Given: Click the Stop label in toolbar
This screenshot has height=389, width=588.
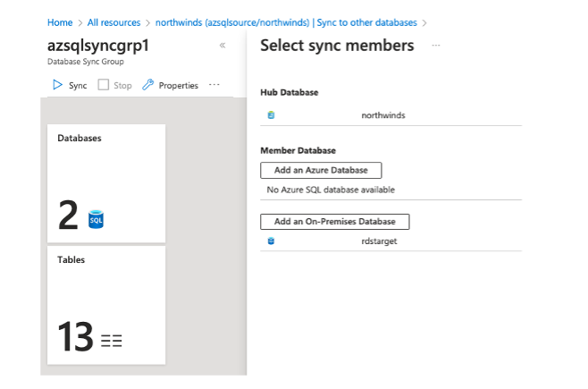Looking at the screenshot, I should tap(122, 86).
